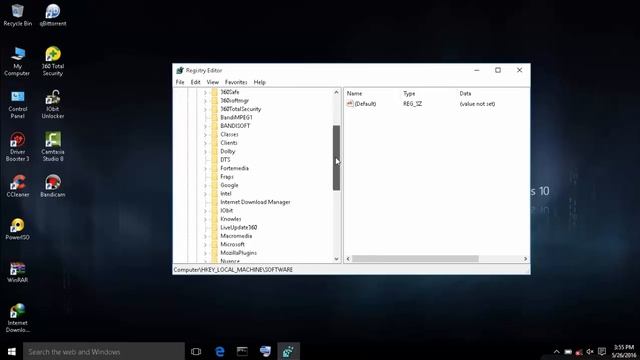Click the values pane scroll right arrow
640x360 pixels.
point(525,259)
